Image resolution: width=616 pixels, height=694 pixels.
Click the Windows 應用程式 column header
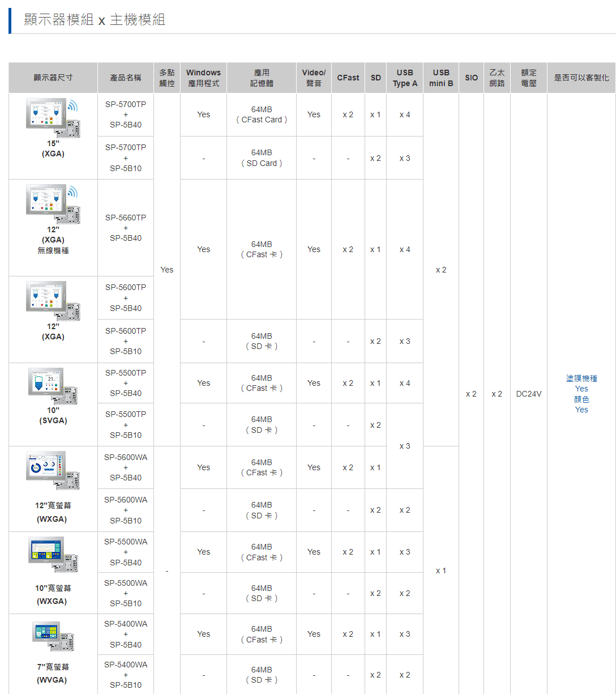(203, 78)
